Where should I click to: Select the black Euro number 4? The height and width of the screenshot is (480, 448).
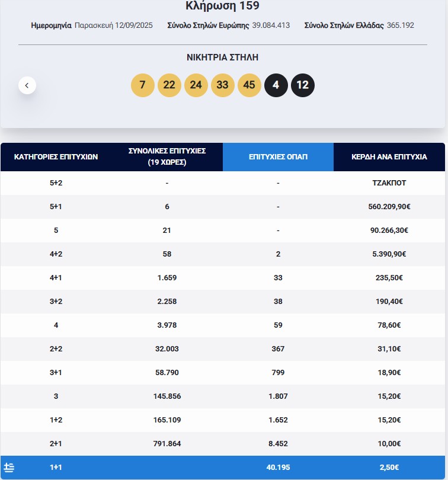point(276,85)
